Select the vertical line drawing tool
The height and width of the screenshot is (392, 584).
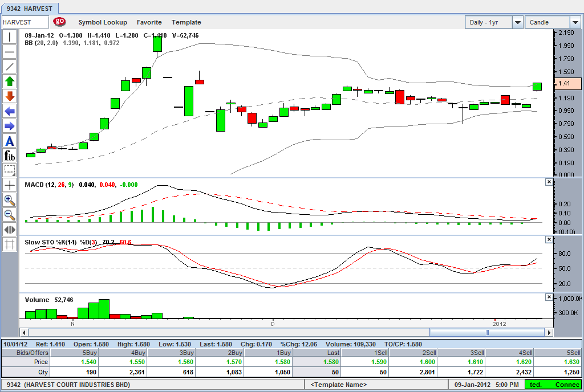click(x=10, y=37)
